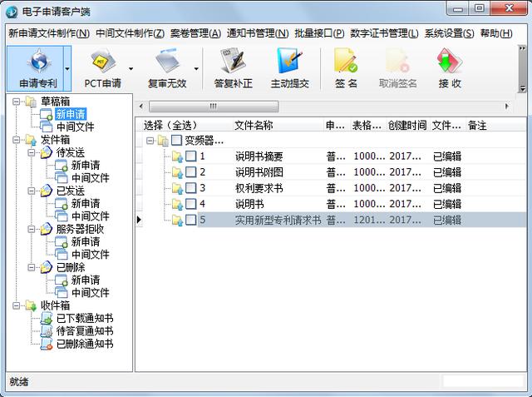Click the 已删除通知书 icon
The height and width of the screenshot is (397, 532).
coord(47,344)
